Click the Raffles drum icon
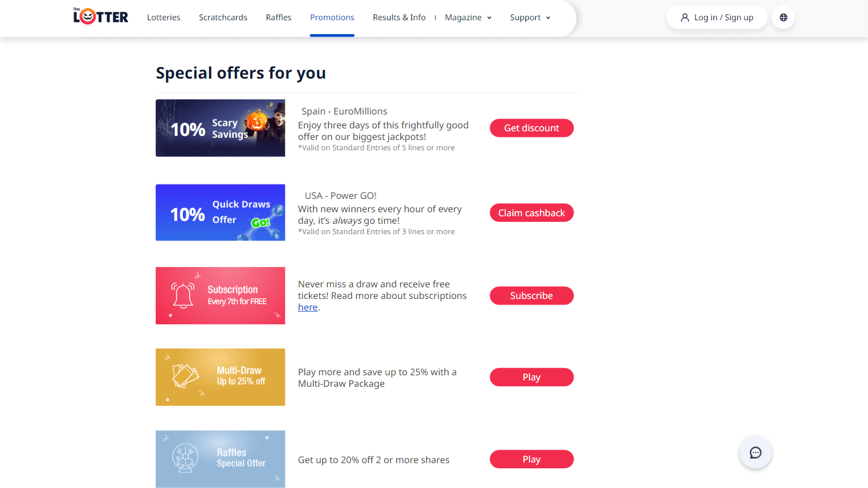 (185, 459)
